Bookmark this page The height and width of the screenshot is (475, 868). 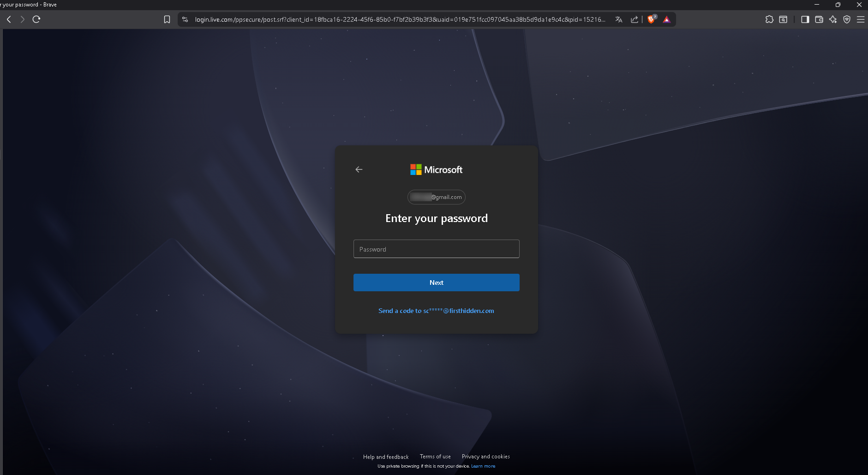click(x=167, y=19)
